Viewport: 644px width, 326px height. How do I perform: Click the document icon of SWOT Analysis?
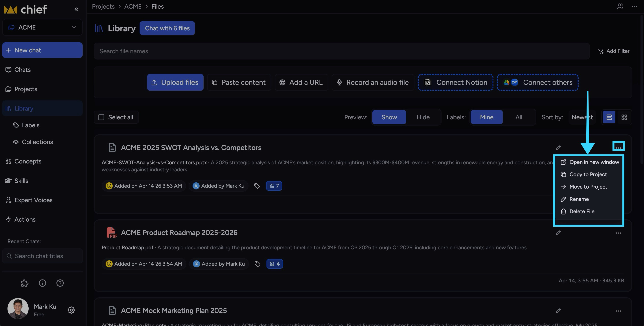click(112, 148)
